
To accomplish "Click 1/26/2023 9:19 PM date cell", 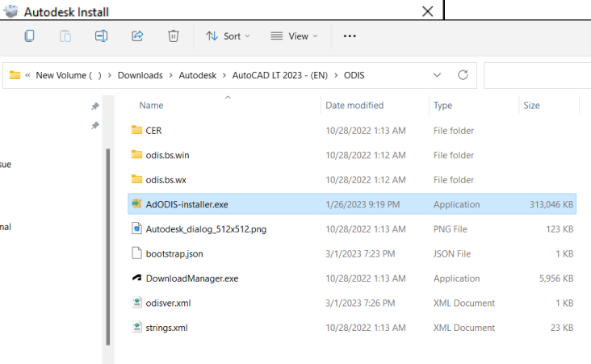I will (x=363, y=205).
